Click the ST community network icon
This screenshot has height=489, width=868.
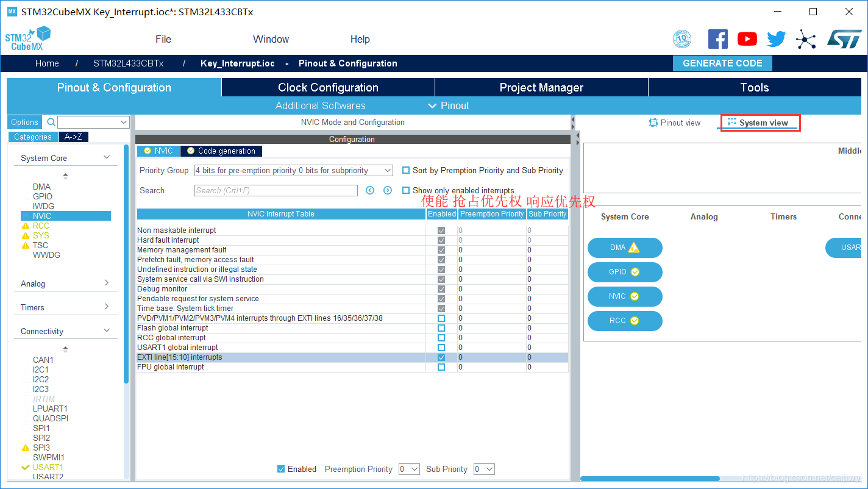coord(805,40)
